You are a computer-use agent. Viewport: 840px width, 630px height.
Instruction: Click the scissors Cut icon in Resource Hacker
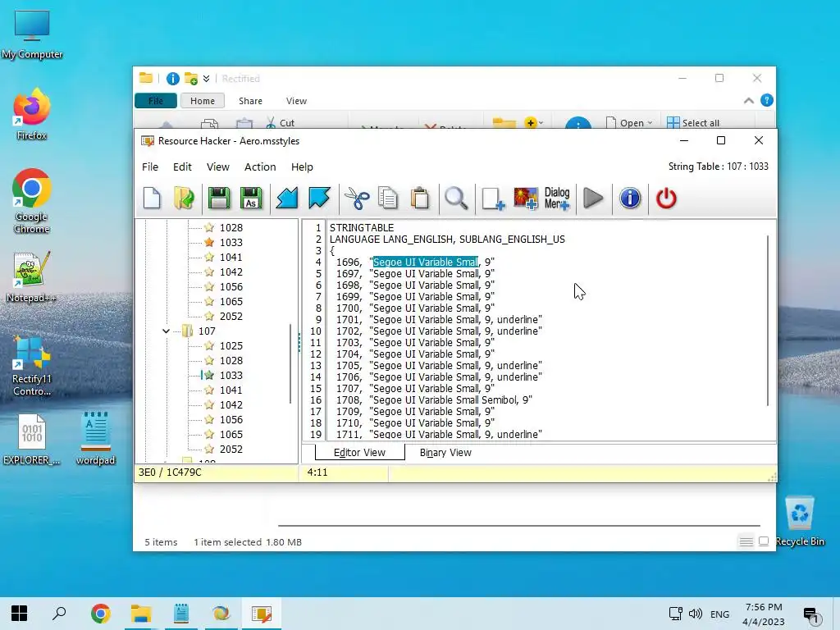tap(357, 199)
